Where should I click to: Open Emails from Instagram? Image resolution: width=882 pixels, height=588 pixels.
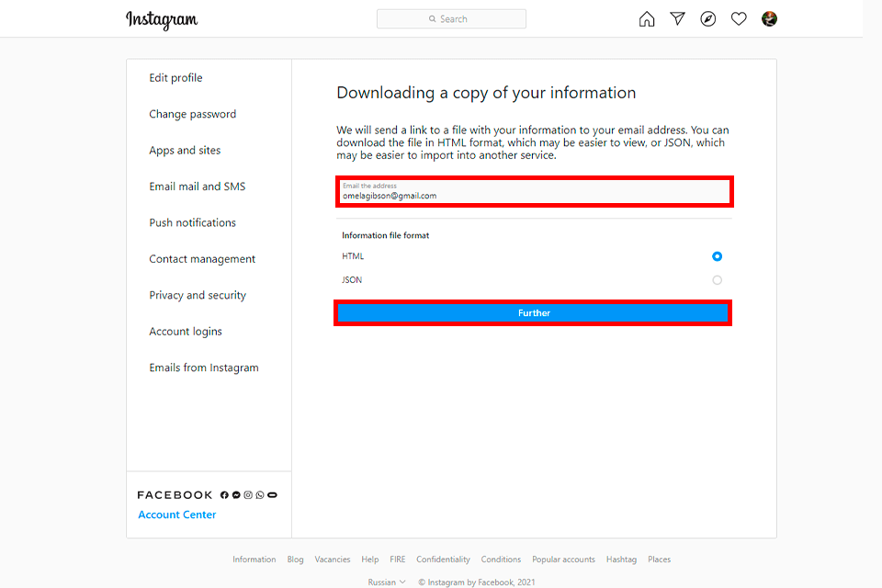[x=204, y=367]
